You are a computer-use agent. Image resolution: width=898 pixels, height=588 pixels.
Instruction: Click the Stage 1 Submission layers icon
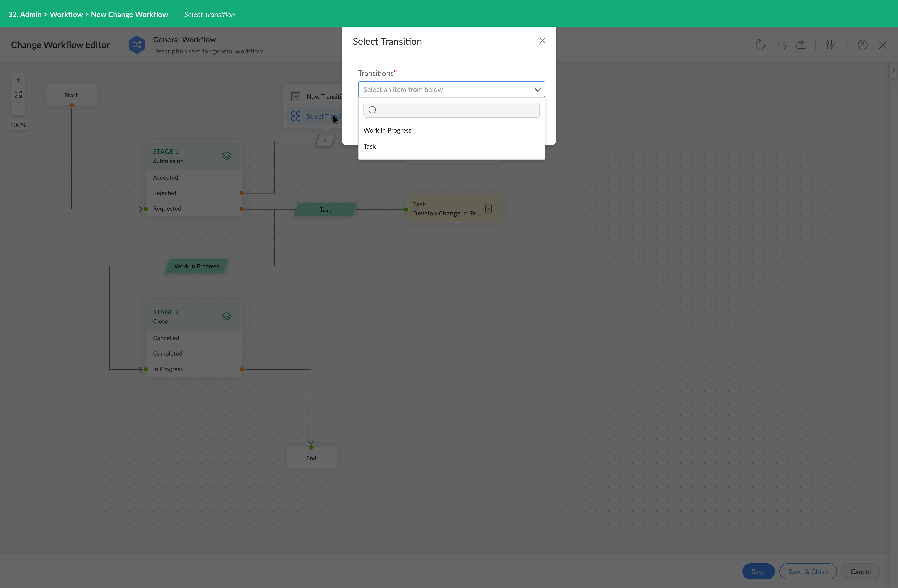tap(226, 156)
